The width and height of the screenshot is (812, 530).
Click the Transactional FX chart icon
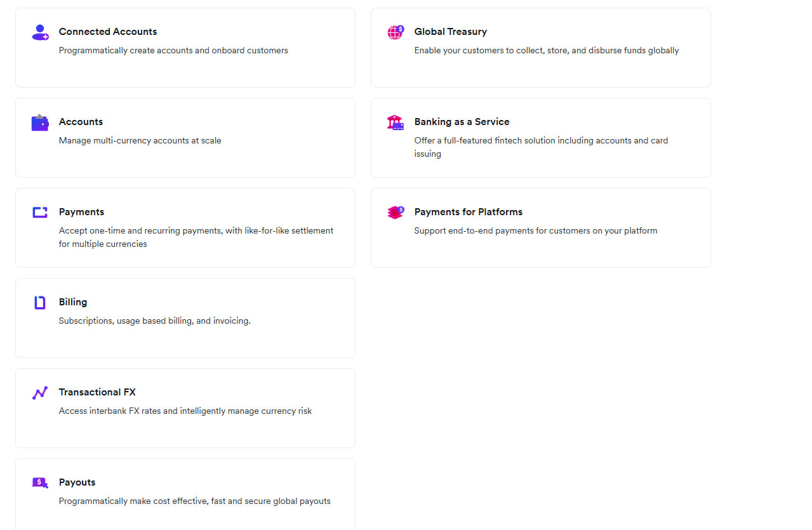(40, 393)
